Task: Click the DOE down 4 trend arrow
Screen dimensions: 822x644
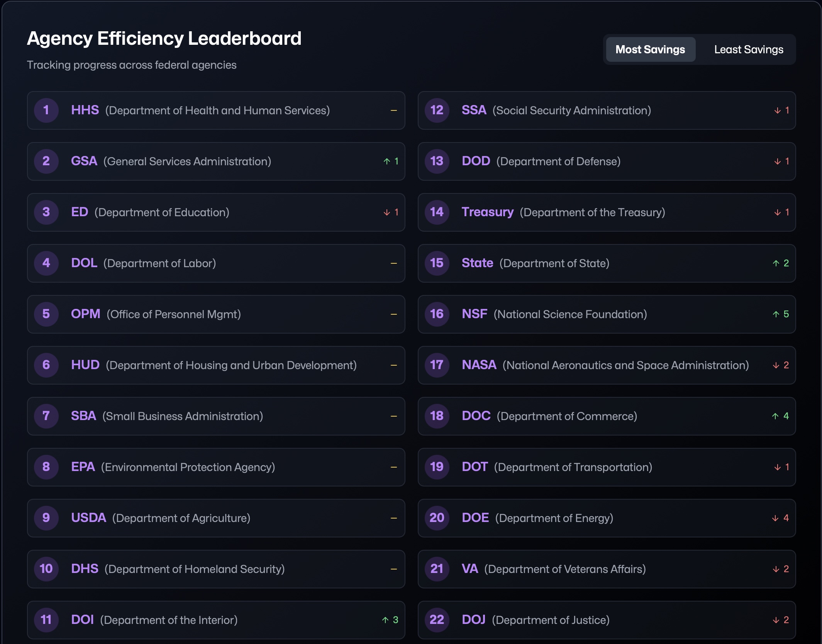Action: 780,518
